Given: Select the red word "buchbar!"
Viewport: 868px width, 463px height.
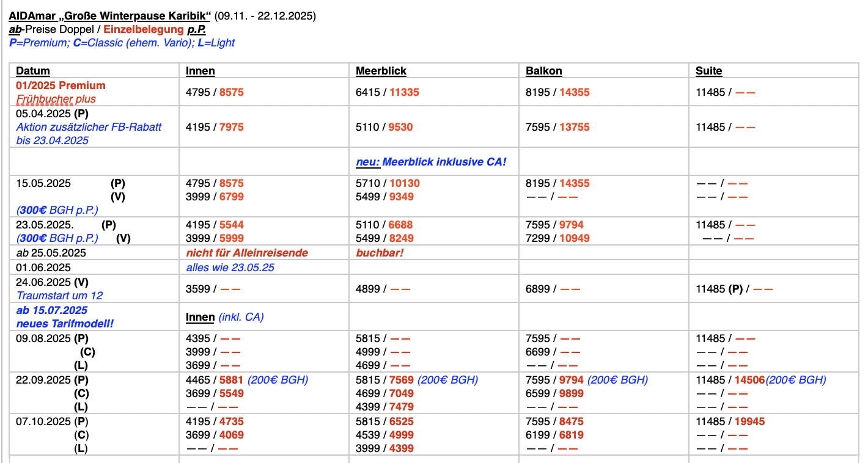Looking at the screenshot, I should click(x=380, y=253).
